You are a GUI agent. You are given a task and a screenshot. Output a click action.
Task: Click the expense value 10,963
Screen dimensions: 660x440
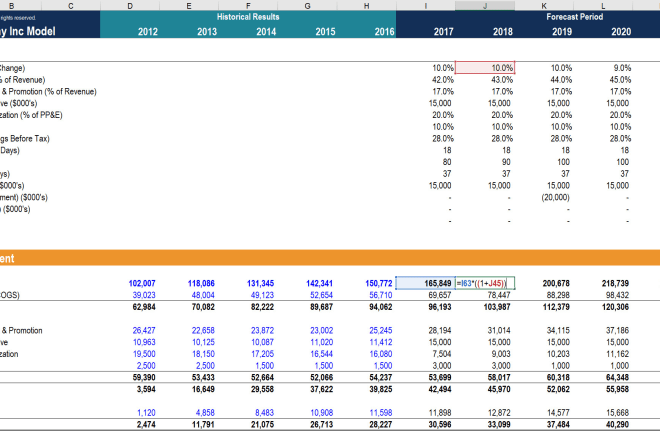coord(144,342)
